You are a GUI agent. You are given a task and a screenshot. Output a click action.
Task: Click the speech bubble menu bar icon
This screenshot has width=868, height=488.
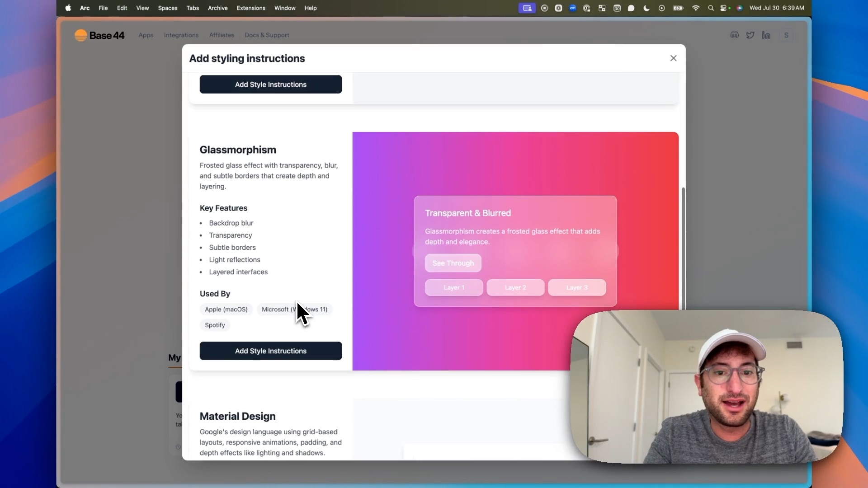[631, 8]
